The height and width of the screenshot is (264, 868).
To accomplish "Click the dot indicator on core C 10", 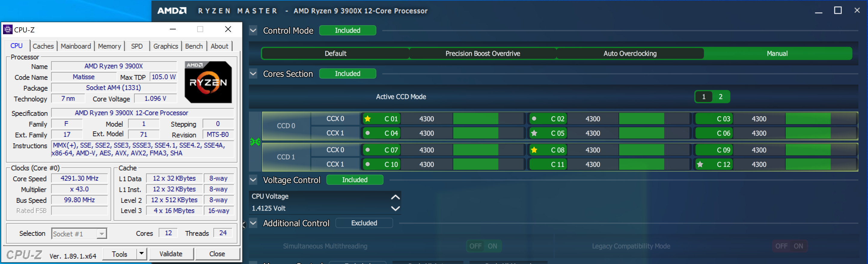I will [368, 164].
